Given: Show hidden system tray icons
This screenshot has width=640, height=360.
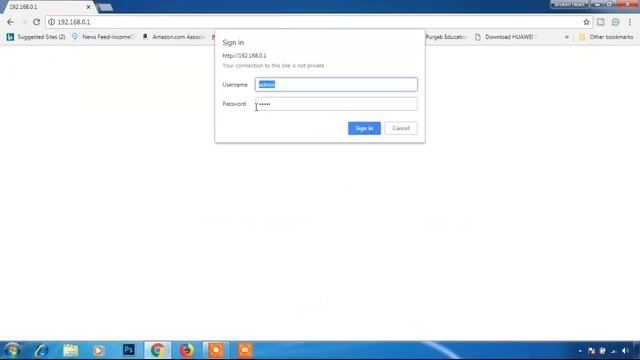Looking at the screenshot, I should point(580,351).
